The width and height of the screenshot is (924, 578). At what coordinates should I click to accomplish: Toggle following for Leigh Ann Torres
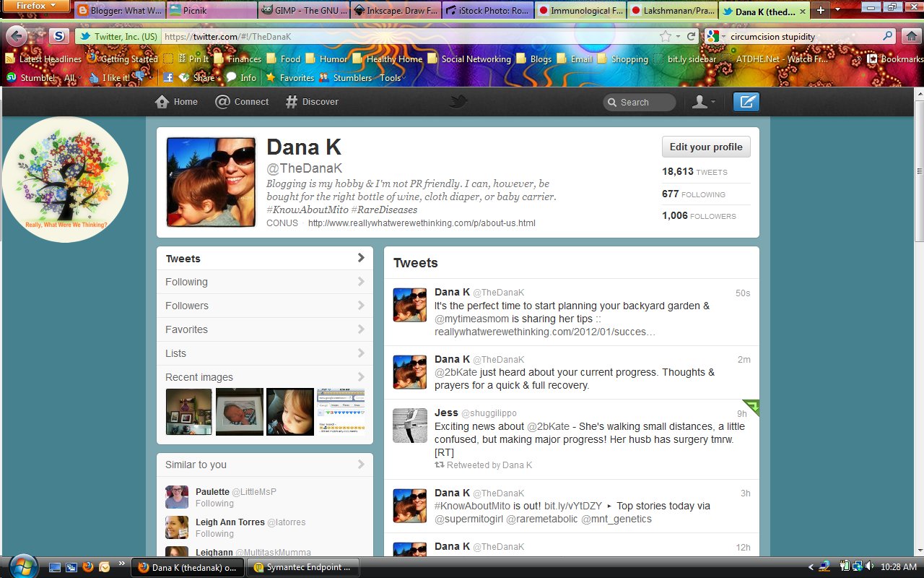214,533
